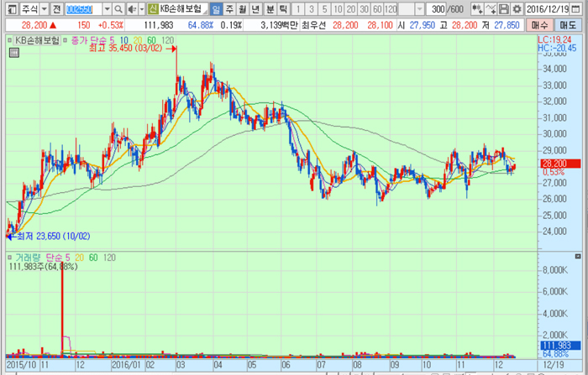
Task: Click the leftmost panel layout icon
Action: [8, 8]
